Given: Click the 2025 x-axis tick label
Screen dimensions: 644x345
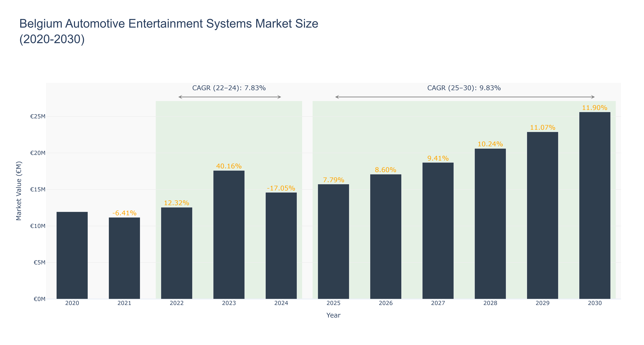Looking at the screenshot, I should pos(333,303).
